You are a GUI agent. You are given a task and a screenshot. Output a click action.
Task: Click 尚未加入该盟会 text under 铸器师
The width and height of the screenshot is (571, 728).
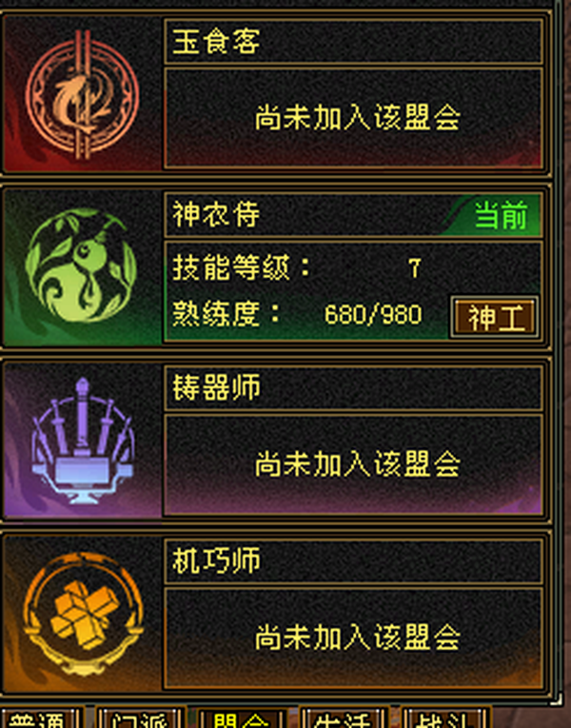click(x=358, y=463)
